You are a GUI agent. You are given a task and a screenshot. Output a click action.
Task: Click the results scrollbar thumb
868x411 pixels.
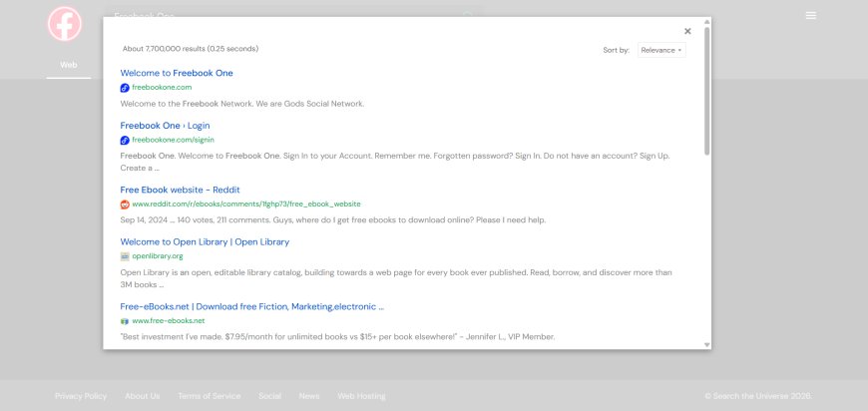[707, 91]
